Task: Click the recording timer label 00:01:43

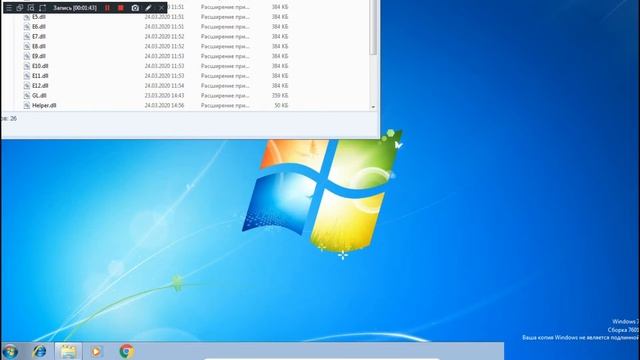Action: click(75, 8)
